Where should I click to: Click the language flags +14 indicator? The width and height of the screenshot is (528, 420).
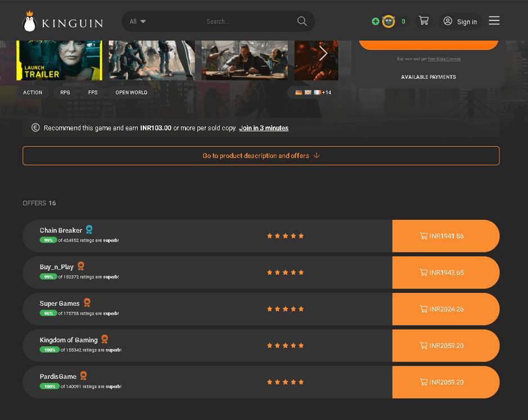(313, 92)
